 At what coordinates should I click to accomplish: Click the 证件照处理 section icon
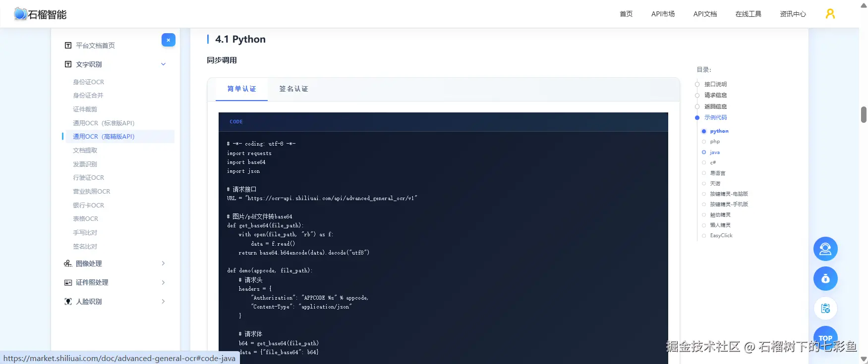point(68,282)
